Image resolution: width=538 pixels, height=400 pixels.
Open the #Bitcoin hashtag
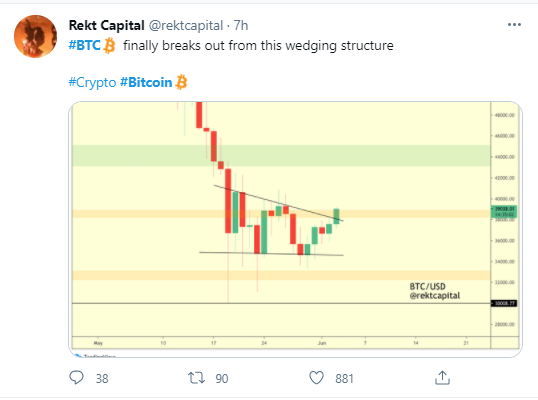click(x=146, y=82)
